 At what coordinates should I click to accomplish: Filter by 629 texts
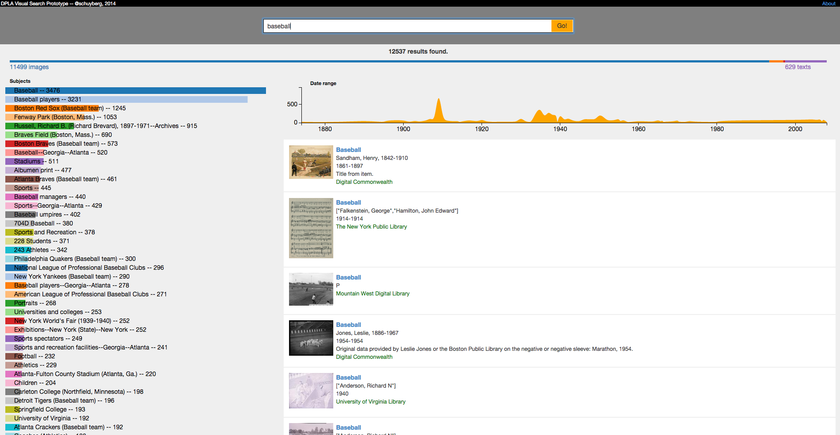[798, 67]
